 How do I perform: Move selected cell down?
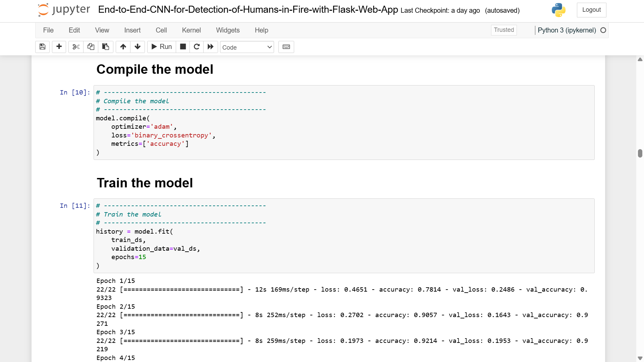click(138, 47)
